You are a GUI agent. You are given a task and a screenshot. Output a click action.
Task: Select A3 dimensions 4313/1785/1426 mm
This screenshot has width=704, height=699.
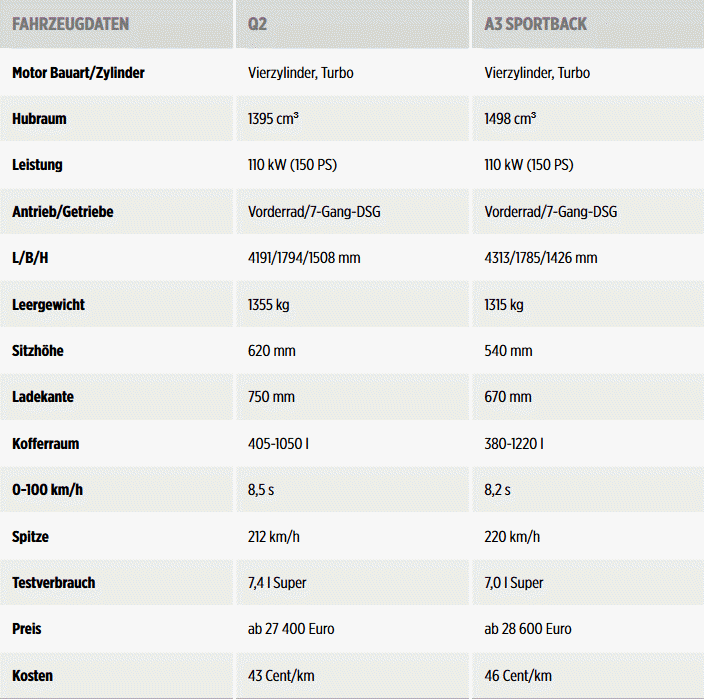[x=541, y=258]
